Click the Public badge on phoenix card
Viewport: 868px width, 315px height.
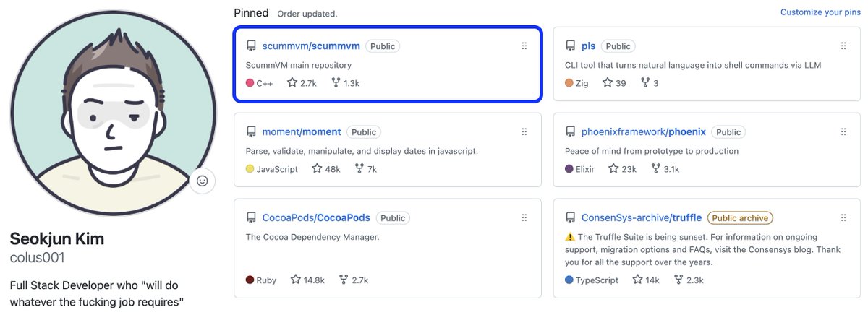pyautogui.click(x=728, y=132)
